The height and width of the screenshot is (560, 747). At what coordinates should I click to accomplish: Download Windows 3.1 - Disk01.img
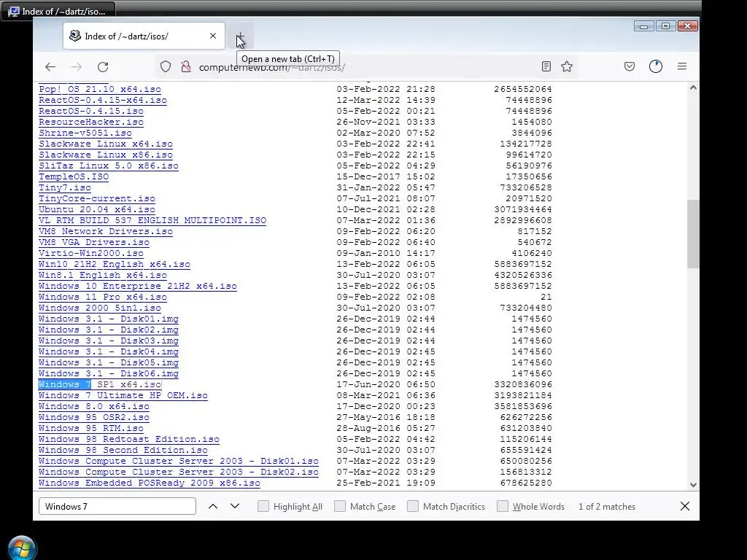point(109,319)
